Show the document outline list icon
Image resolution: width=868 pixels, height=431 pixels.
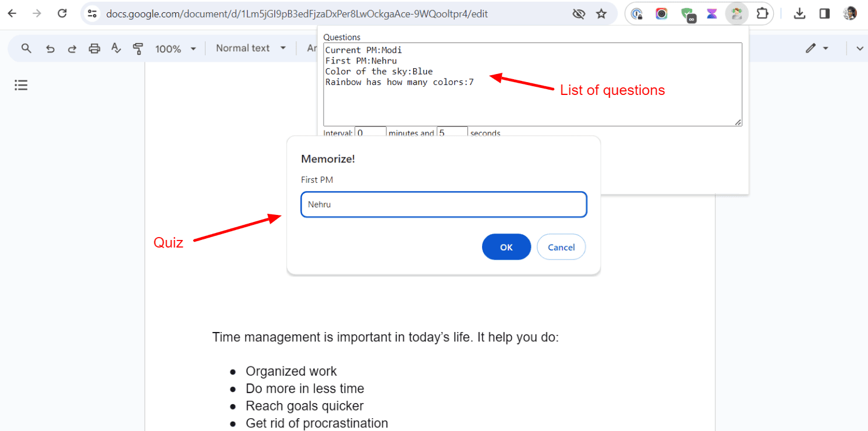pos(21,86)
